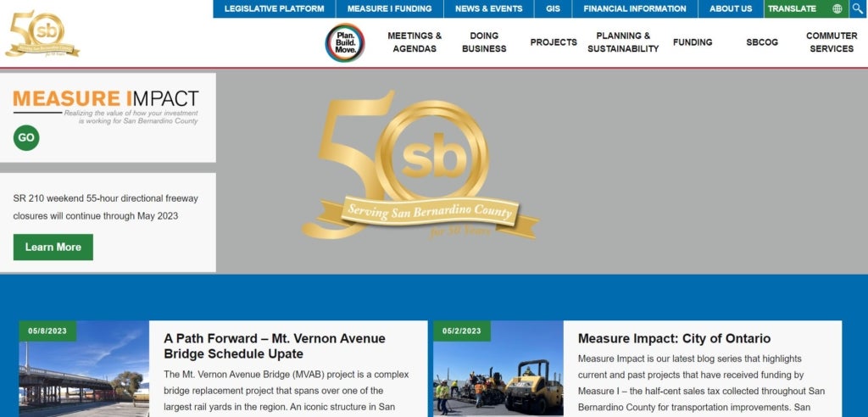Open the GIS top bar link
868x417 pixels.
click(x=553, y=8)
